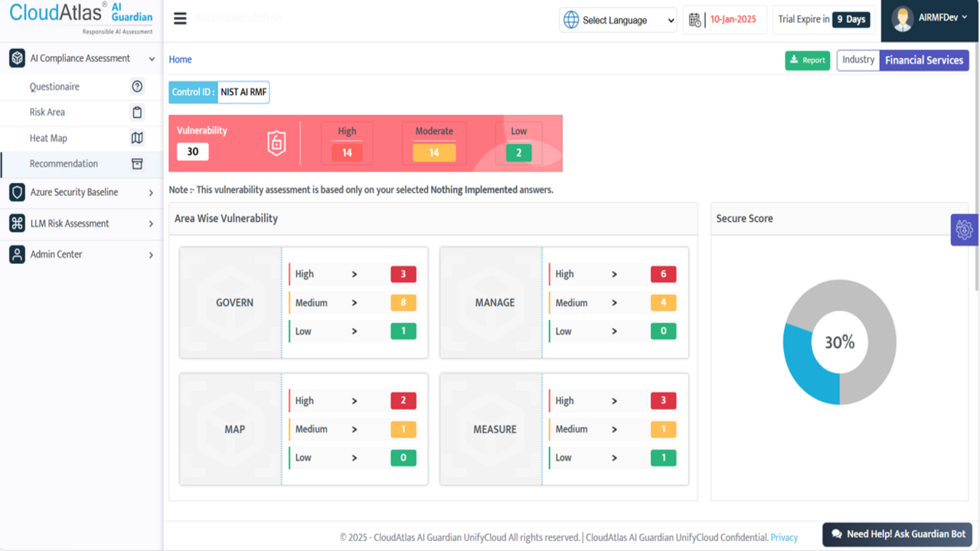
Task: Open Azure Security Baseline section
Action: [81, 193]
